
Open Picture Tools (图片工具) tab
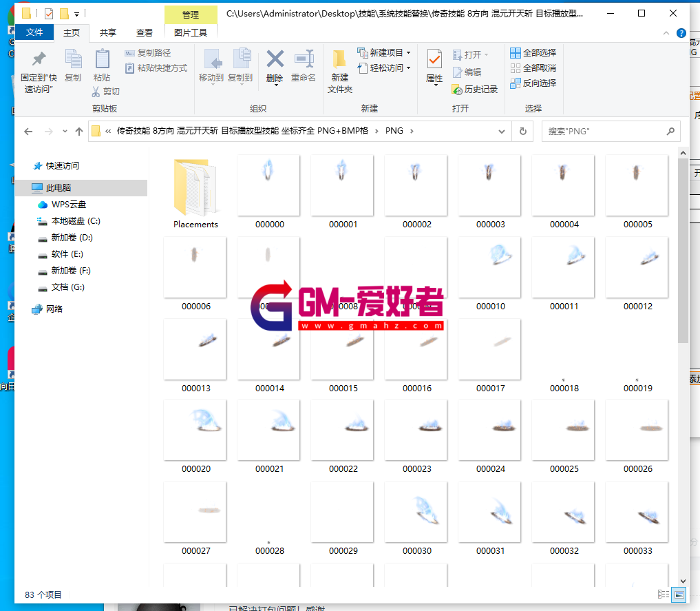(191, 32)
